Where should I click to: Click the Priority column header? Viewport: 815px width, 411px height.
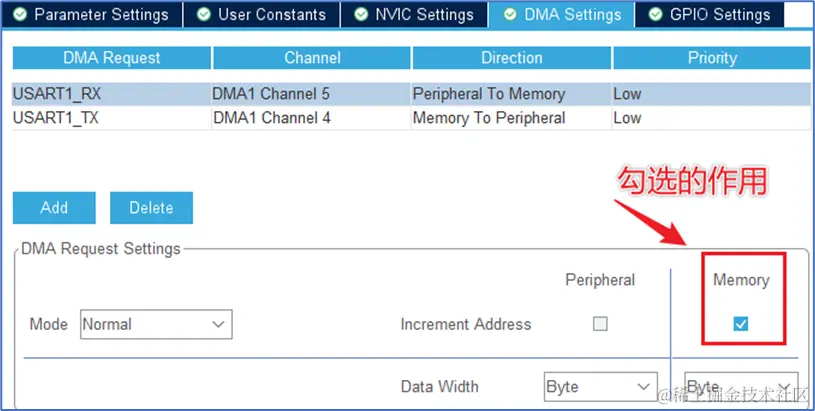pos(712,58)
